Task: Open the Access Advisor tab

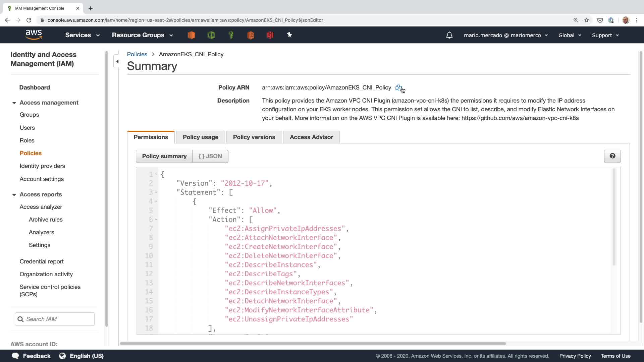Action: coord(311,137)
